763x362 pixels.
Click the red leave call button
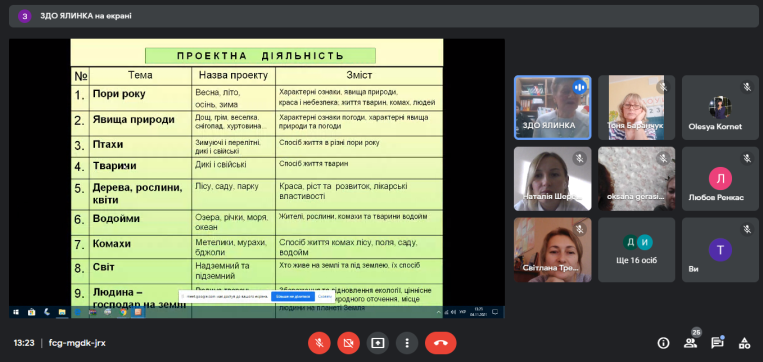[440, 343]
